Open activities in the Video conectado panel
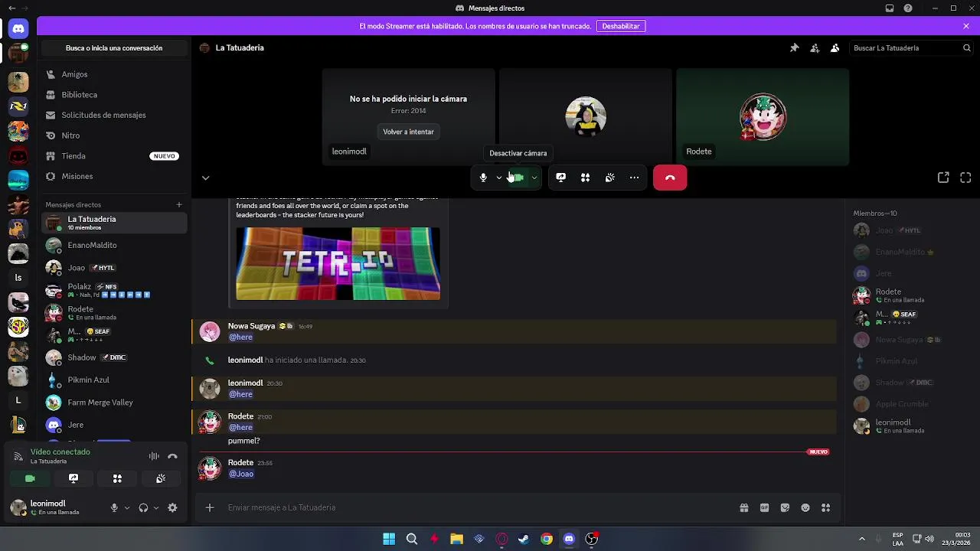Viewport: 980px width, 551px height. [117, 478]
